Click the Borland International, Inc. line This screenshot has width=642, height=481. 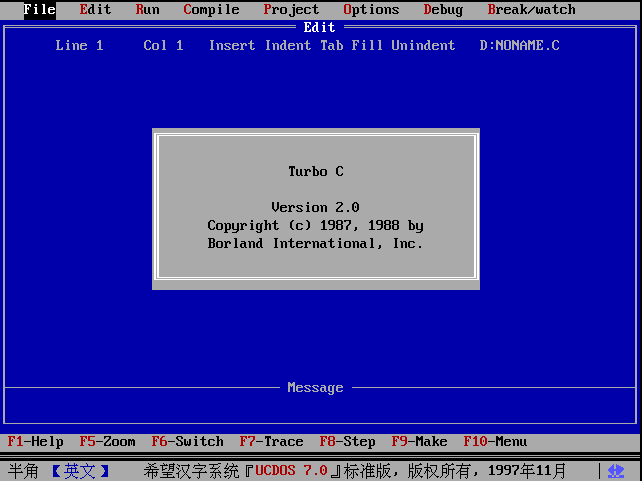coord(315,244)
